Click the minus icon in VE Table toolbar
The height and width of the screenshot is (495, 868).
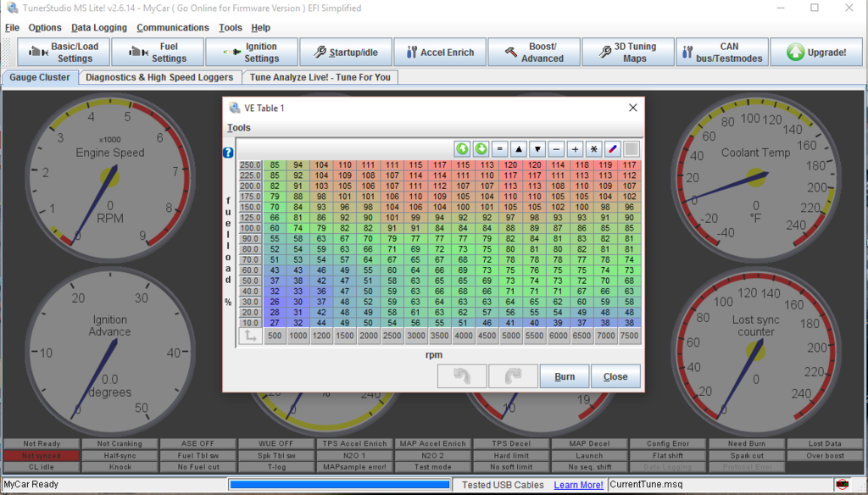pos(556,149)
